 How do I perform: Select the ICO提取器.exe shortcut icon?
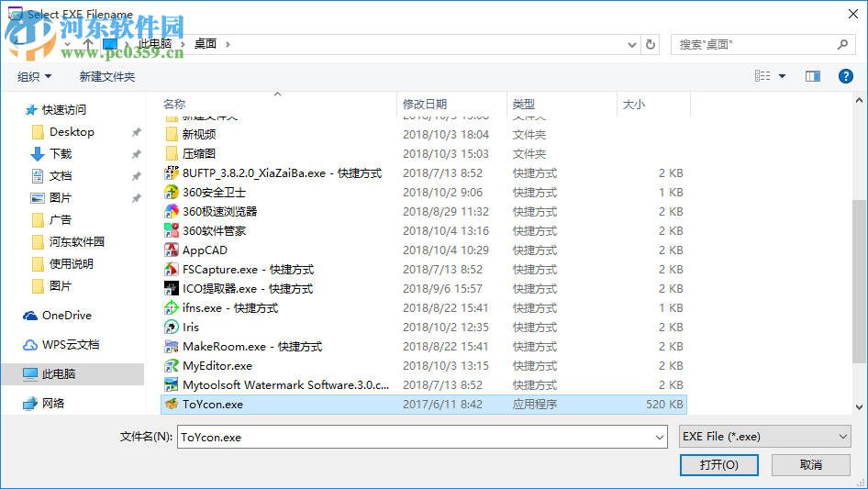[x=172, y=288]
